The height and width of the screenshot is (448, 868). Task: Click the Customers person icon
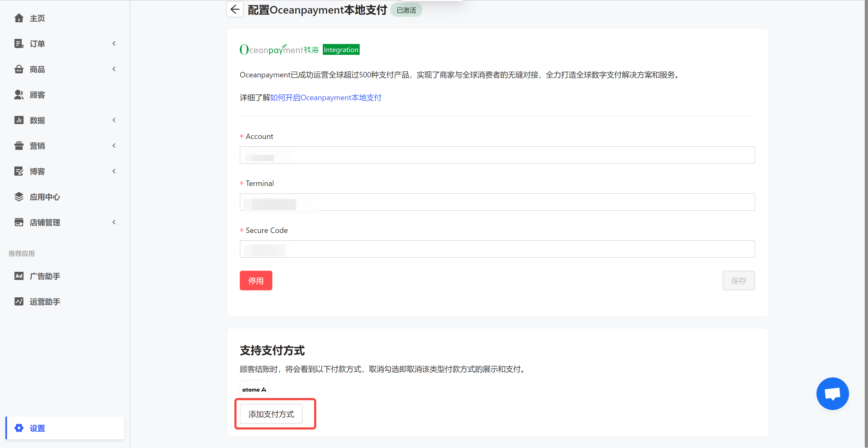point(19,95)
